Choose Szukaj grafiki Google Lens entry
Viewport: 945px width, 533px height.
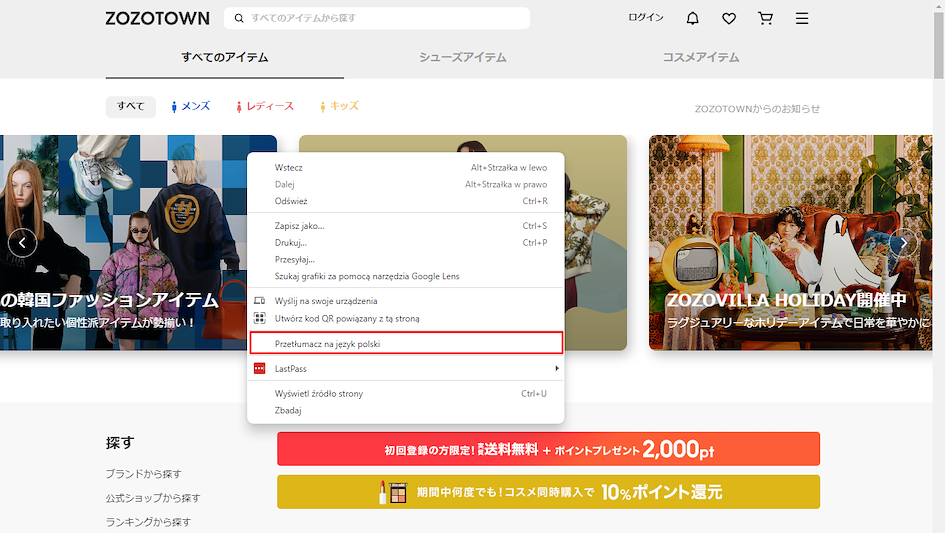point(406,277)
